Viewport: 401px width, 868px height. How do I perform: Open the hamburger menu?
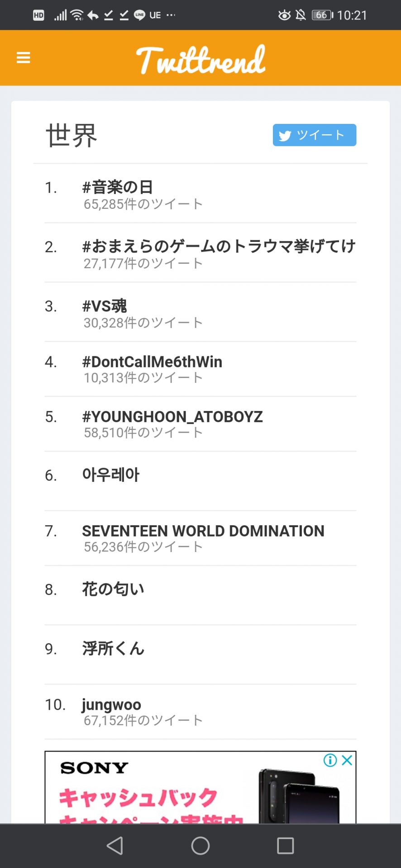[x=23, y=58]
